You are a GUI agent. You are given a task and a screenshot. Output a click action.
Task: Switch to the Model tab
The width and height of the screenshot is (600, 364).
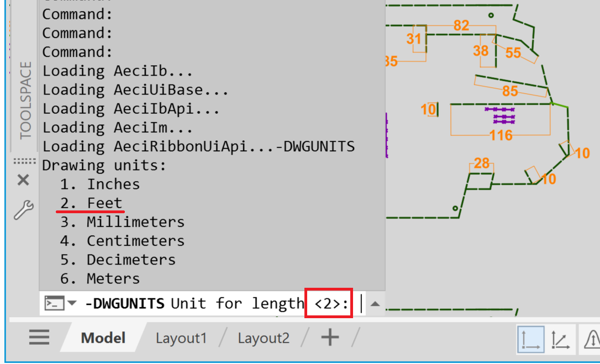tap(103, 338)
